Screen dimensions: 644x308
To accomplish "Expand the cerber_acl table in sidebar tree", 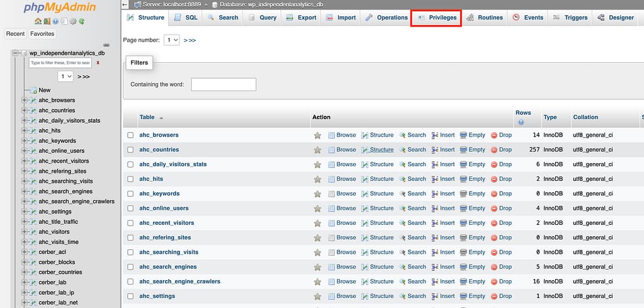I will coord(25,252).
